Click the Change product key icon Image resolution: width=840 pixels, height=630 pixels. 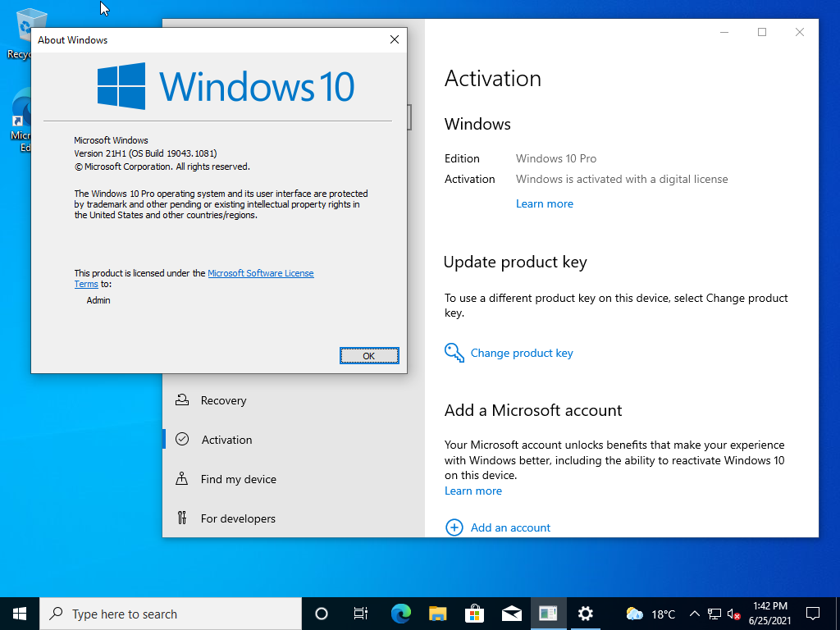(454, 353)
